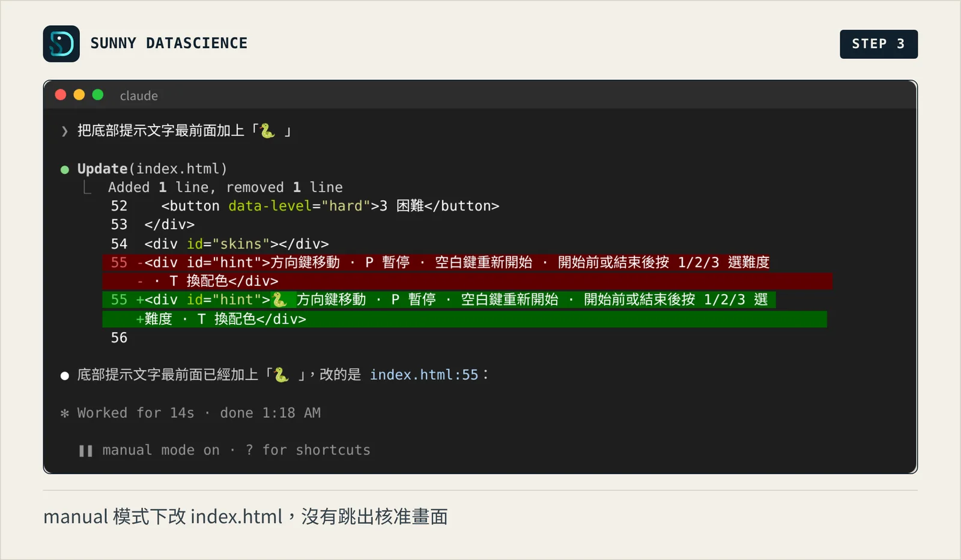
Task: Click the snake emoji in the added line 55
Action: [x=279, y=299]
